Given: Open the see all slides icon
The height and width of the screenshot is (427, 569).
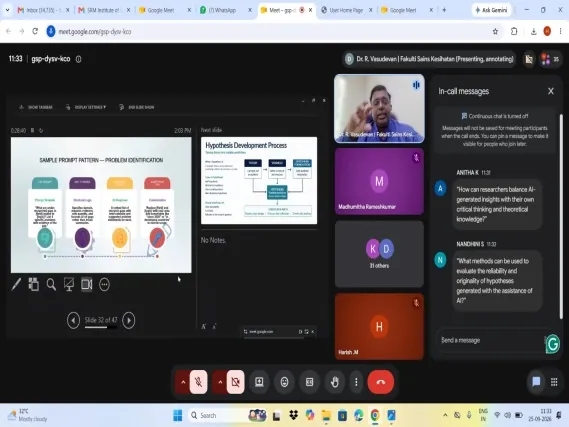Looking at the screenshot, I should (x=33, y=284).
